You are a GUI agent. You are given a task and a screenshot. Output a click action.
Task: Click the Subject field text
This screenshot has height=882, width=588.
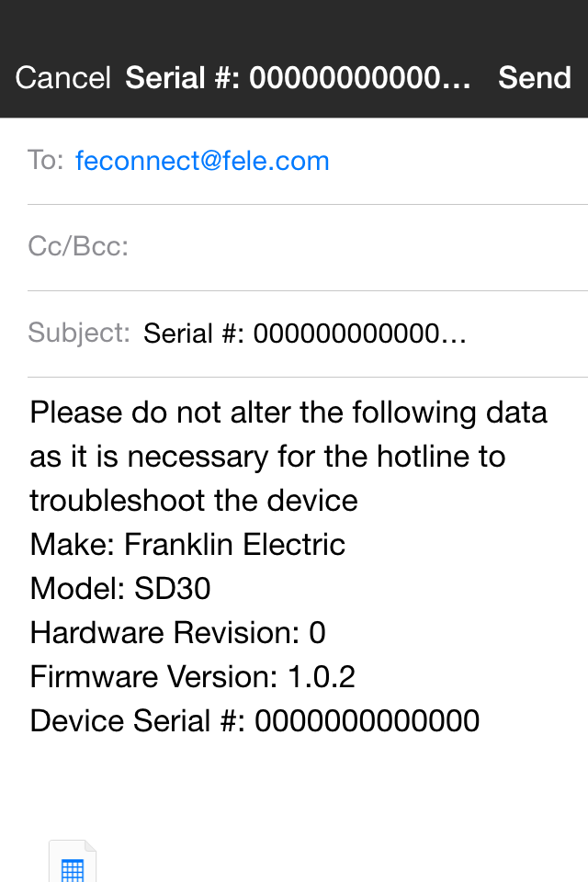[x=305, y=334]
